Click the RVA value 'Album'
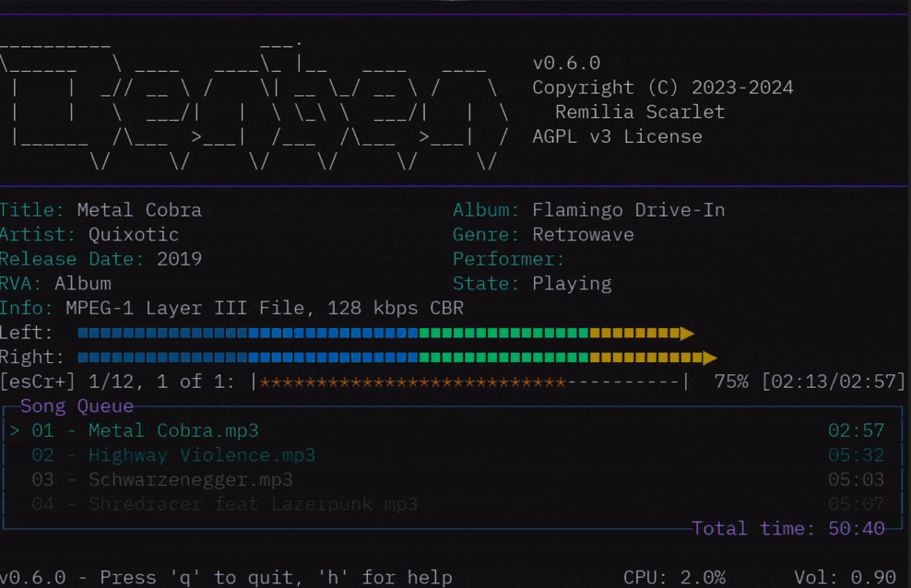This screenshot has width=911, height=588. (82, 283)
